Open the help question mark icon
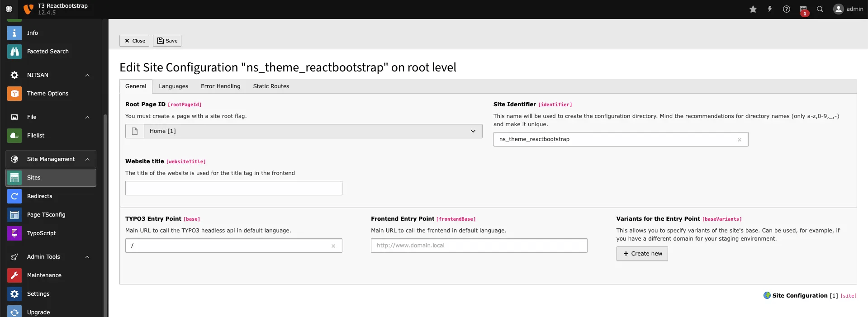This screenshot has height=317, width=868. pyautogui.click(x=787, y=9)
